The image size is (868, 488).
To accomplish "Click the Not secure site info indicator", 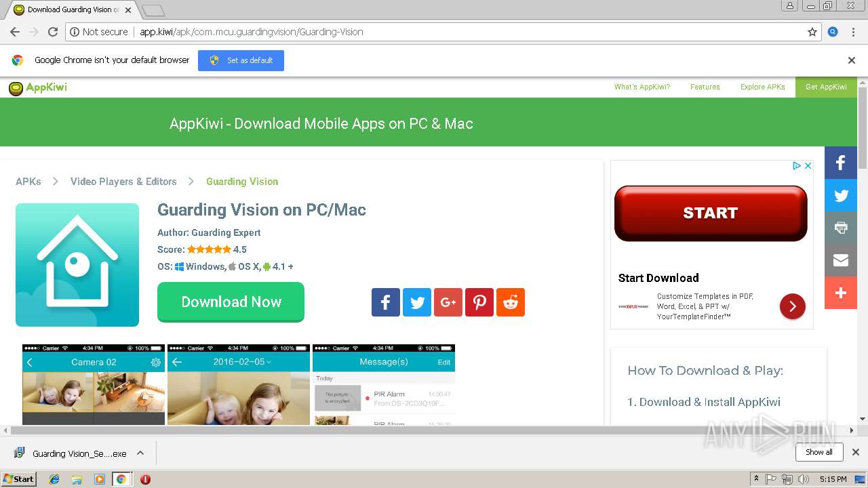I will (98, 32).
